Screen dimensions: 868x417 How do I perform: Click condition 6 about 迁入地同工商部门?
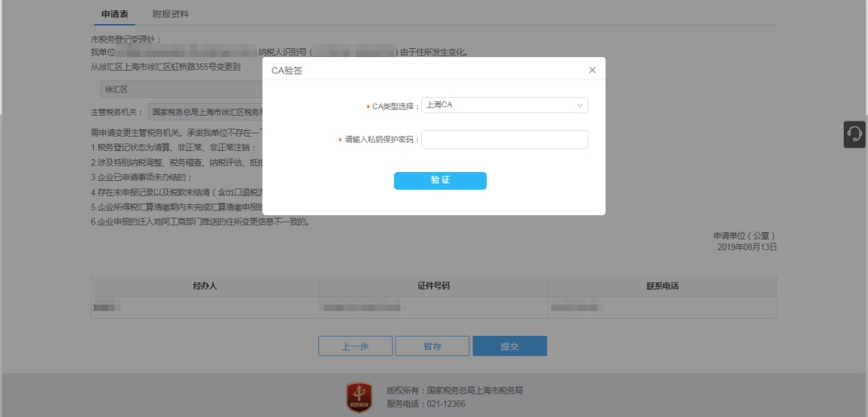(200, 223)
